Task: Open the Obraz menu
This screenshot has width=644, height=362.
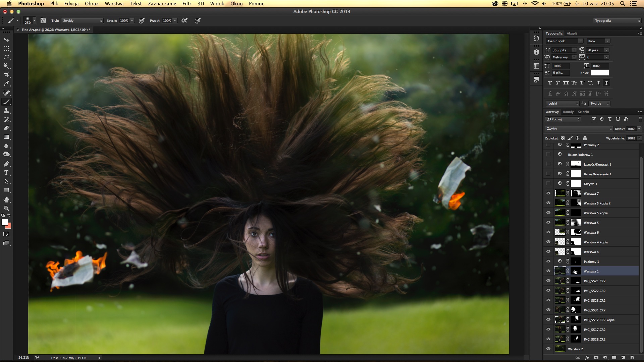Action: coord(91,4)
